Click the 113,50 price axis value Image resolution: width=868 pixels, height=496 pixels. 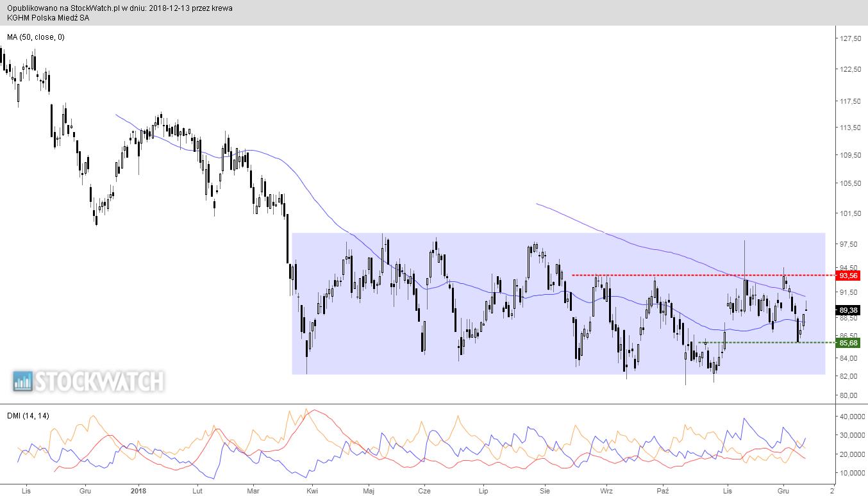[851, 128]
